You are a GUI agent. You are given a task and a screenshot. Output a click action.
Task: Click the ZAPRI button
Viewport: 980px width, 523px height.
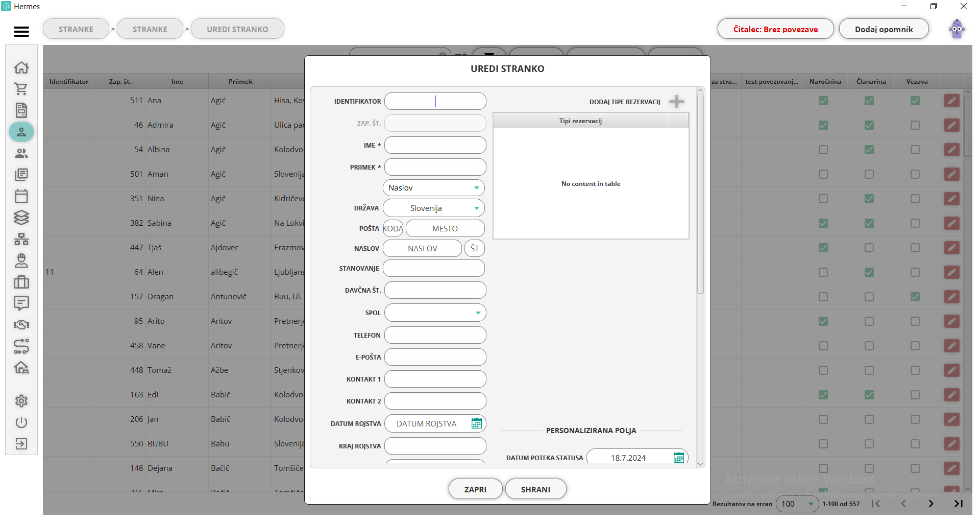coord(475,489)
